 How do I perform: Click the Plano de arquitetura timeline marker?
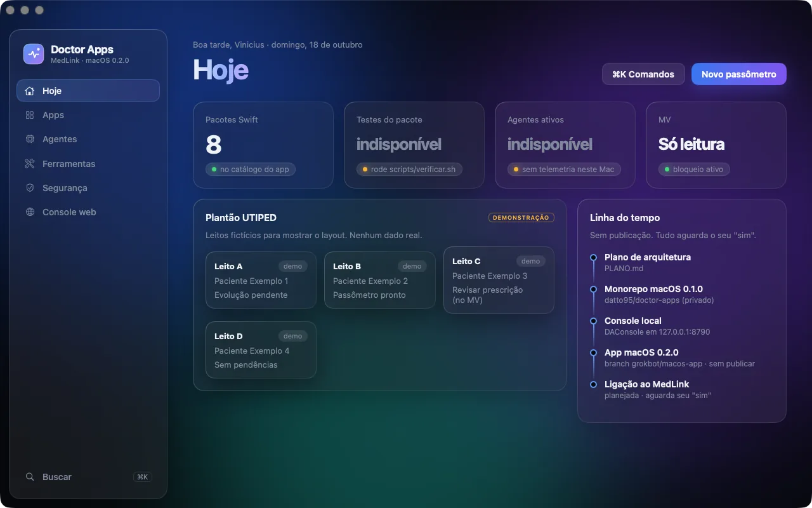(x=593, y=257)
